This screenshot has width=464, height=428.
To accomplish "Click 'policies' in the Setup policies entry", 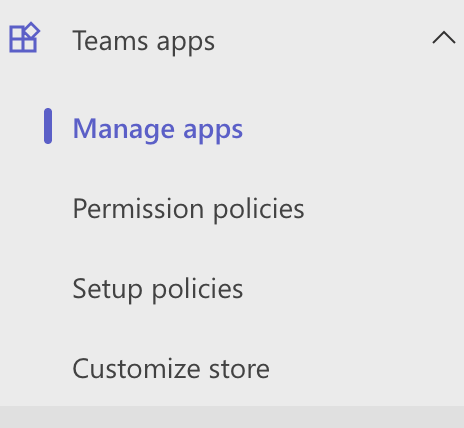I will 197,289.
